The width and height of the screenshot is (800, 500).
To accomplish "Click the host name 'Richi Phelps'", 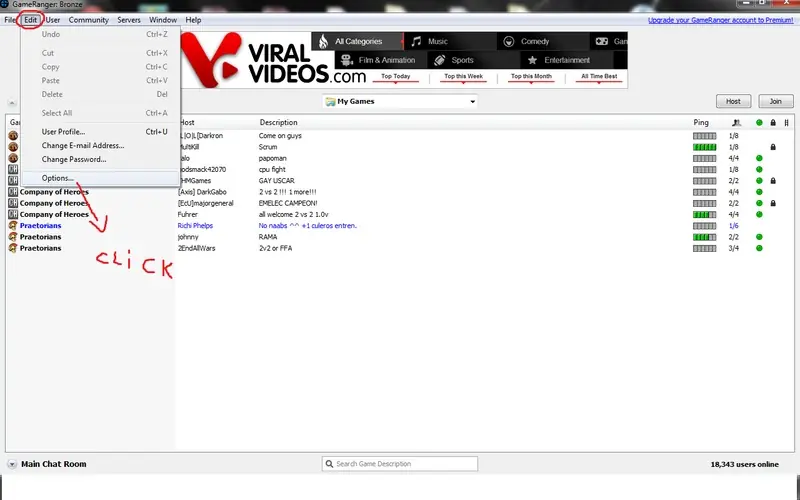I will [x=195, y=226].
